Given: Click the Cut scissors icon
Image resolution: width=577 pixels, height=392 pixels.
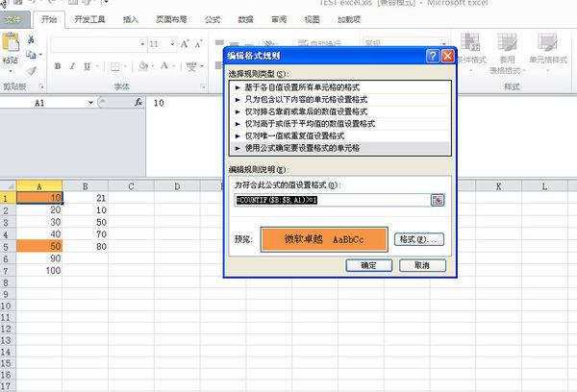Looking at the screenshot, I should (31, 39).
